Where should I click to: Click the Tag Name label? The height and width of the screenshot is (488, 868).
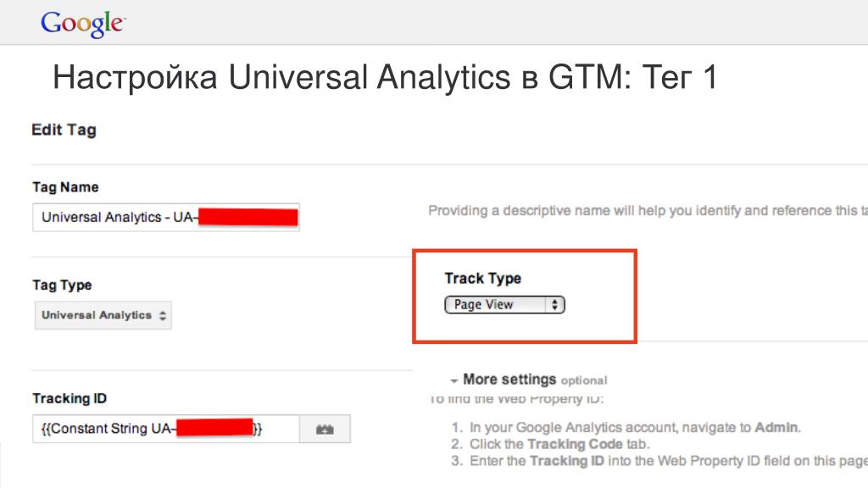click(x=65, y=187)
